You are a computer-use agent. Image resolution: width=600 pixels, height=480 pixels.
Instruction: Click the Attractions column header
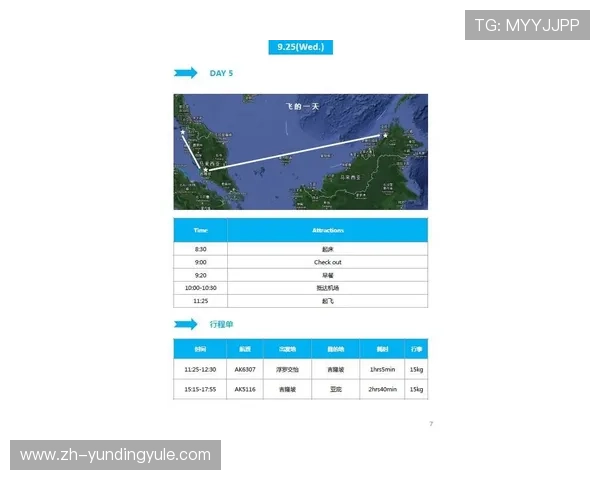click(x=327, y=230)
